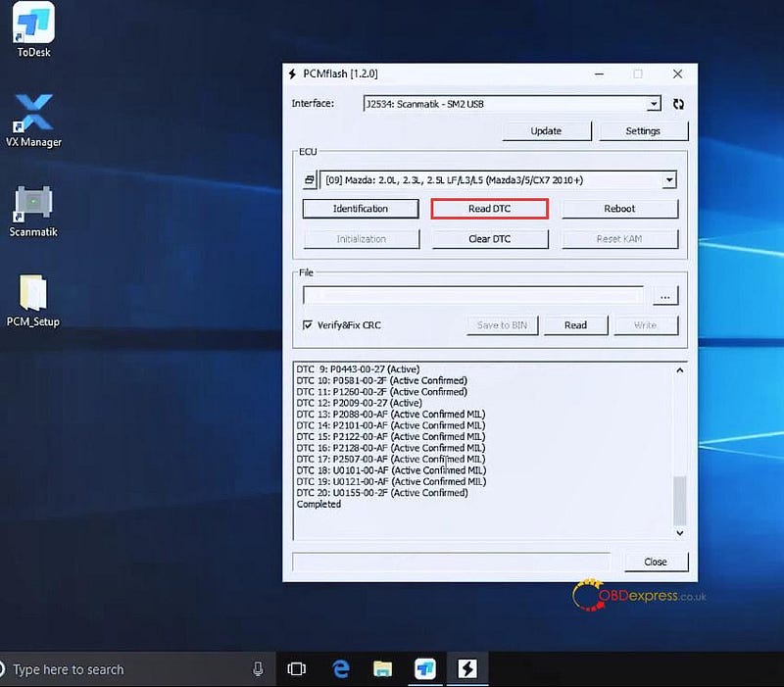This screenshot has height=687, width=784.
Task: Click the Write button
Action: pyautogui.click(x=646, y=325)
